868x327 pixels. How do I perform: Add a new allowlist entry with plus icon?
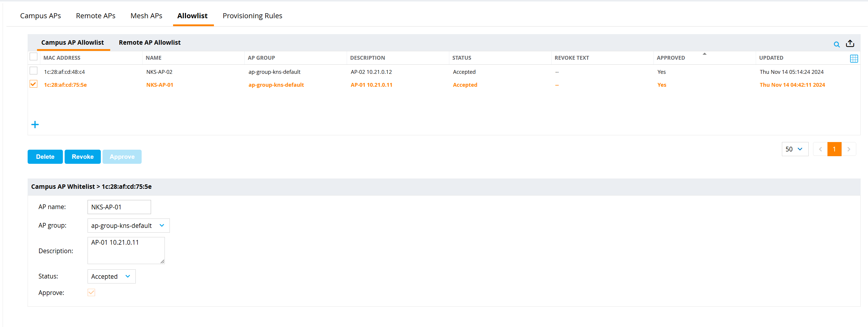(x=35, y=124)
